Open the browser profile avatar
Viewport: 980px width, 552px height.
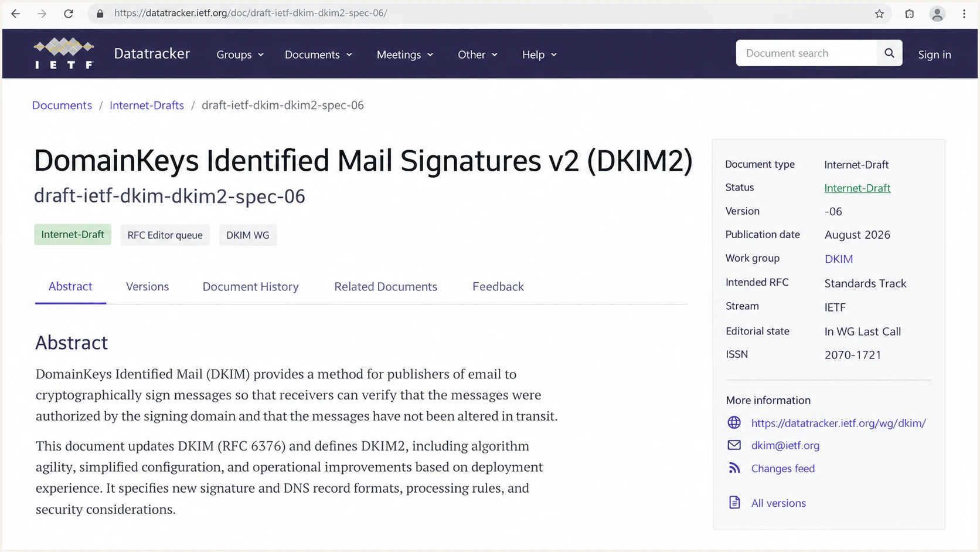tap(937, 13)
